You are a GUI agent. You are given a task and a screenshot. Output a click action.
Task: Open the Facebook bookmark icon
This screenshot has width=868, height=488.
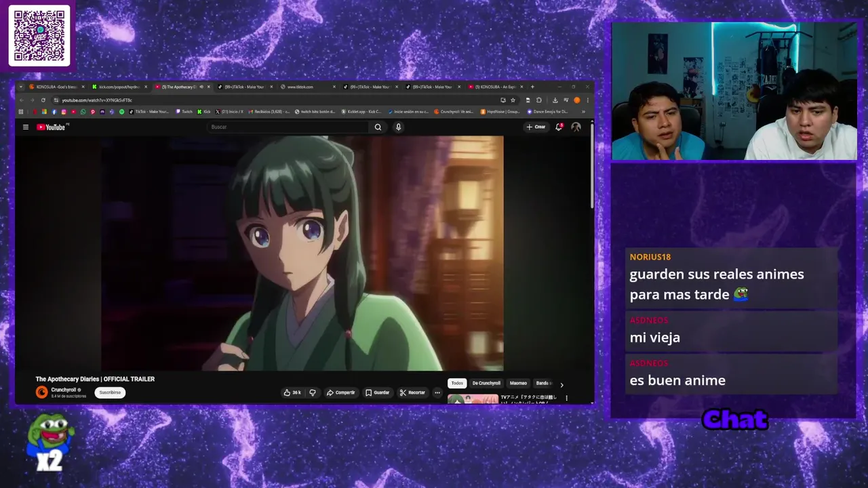pyautogui.click(x=54, y=112)
